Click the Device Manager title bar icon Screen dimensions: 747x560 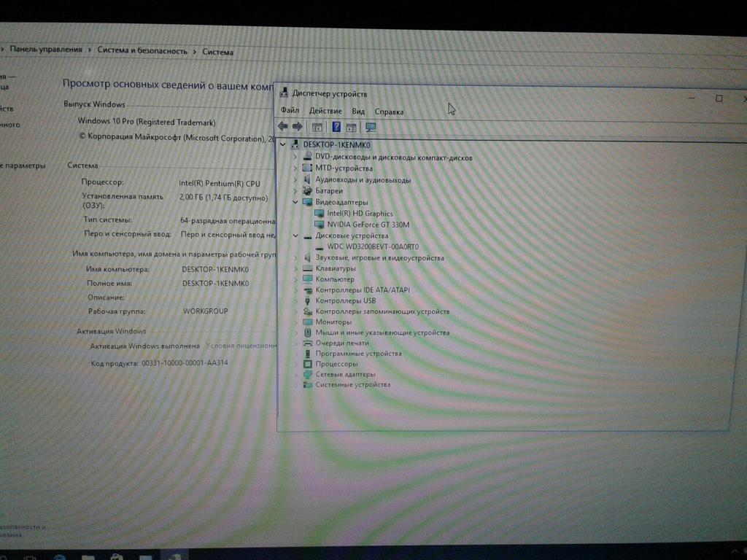pos(284,93)
